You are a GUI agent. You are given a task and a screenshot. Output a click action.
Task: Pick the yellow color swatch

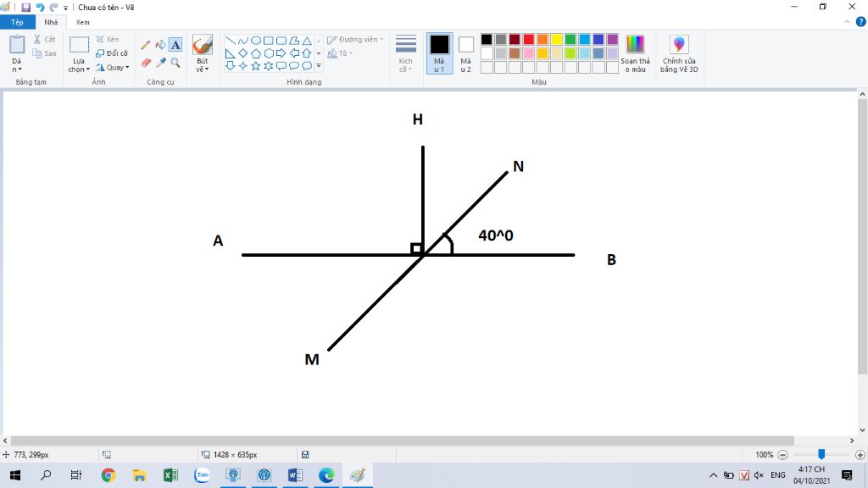pos(556,39)
